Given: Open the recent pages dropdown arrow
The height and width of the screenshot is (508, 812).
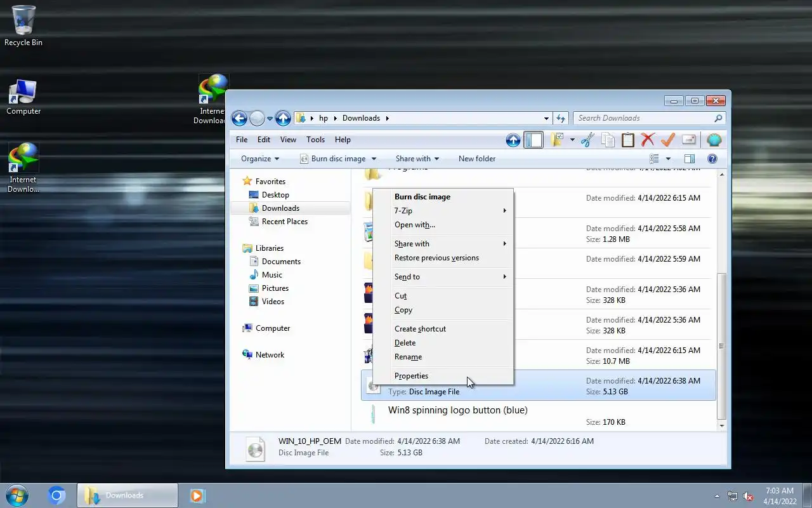Looking at the screenshot, I should click(270, 118).
